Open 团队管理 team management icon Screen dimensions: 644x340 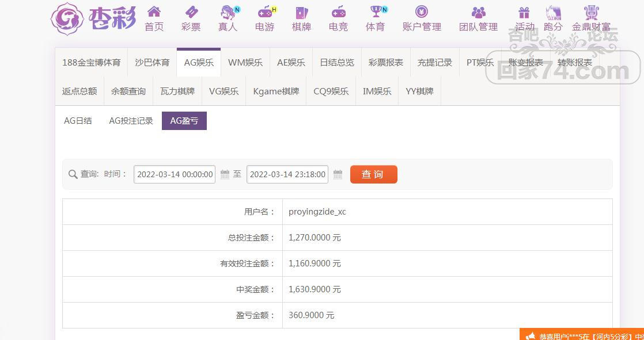click(x=478, y=12)
